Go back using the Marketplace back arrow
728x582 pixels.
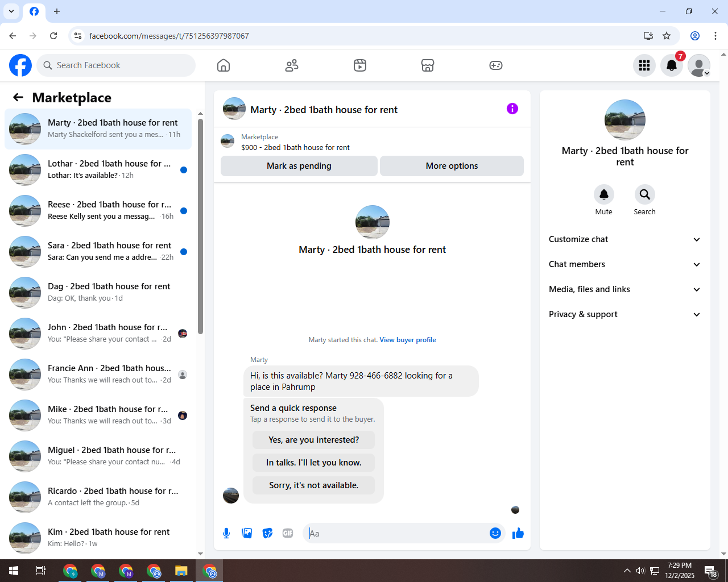tap(18, 98)
